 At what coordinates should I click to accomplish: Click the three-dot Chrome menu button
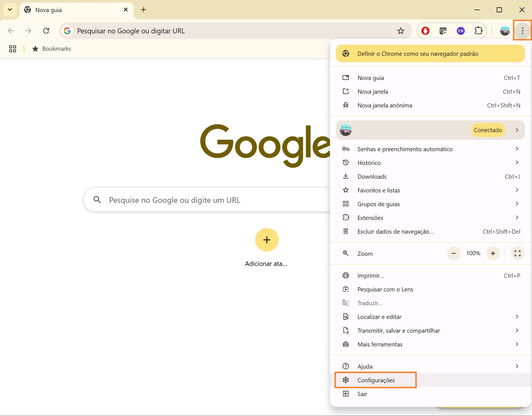(x=522, y=31)
